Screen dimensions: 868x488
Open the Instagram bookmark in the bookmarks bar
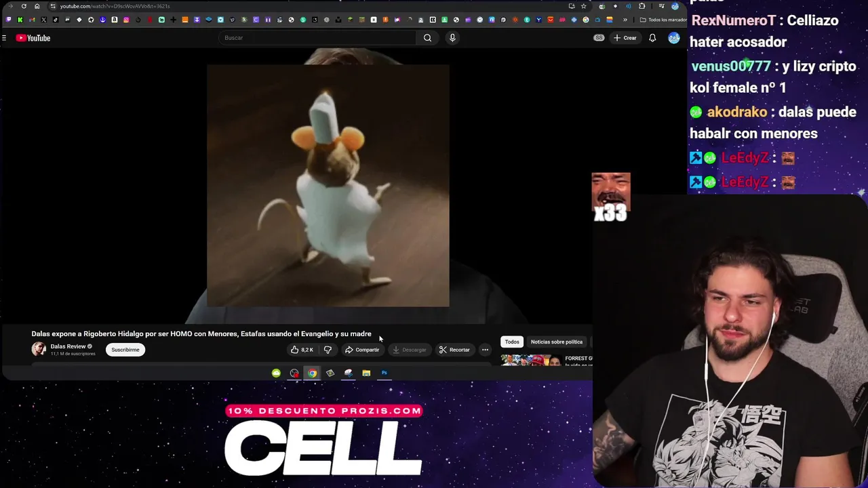126,20
